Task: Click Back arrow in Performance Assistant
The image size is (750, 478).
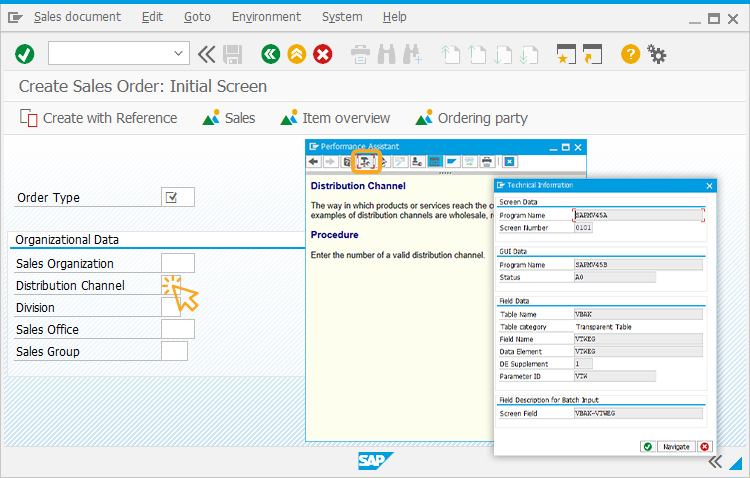Action: 313,162
